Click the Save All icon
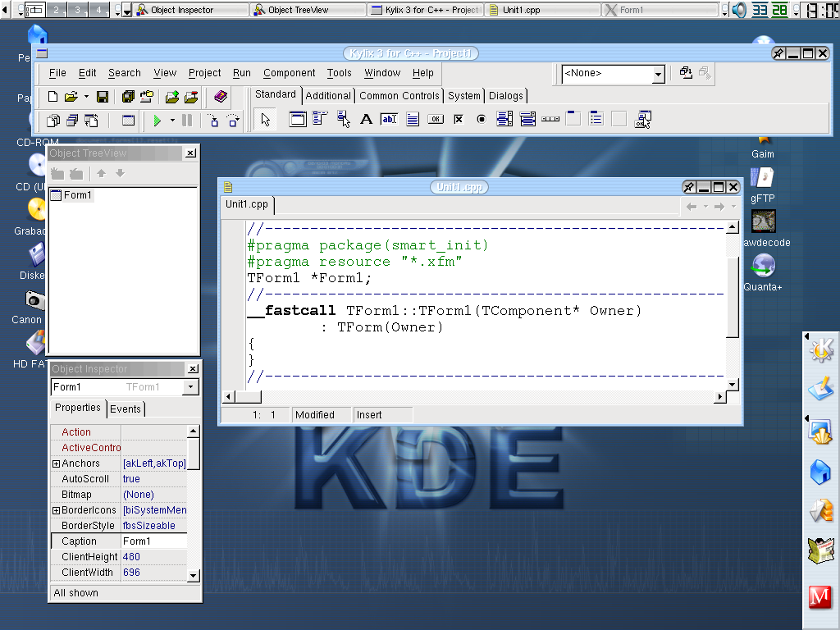The width and height of the screenshot is (840, 630). click(128, 97)
